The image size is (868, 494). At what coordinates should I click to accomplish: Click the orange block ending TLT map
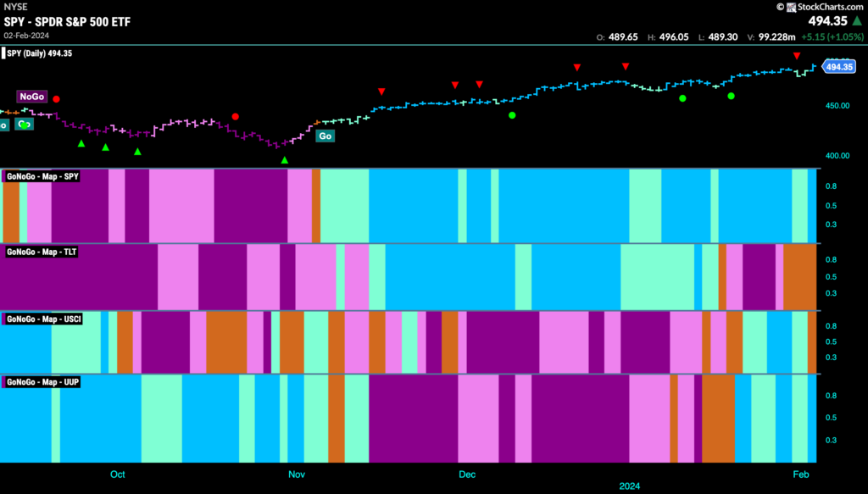(x=800, y=276)
